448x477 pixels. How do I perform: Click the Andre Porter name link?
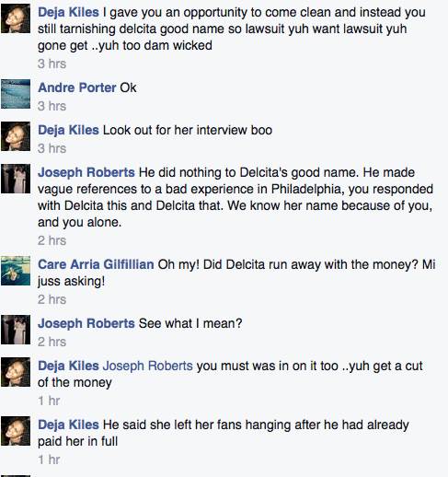click(x=76, y=87)
